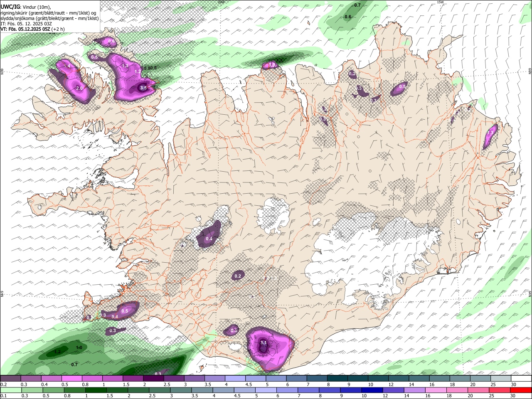
Task: Pick the 8–9 dark teal snow swatch
Action: (x=337, y=378)
